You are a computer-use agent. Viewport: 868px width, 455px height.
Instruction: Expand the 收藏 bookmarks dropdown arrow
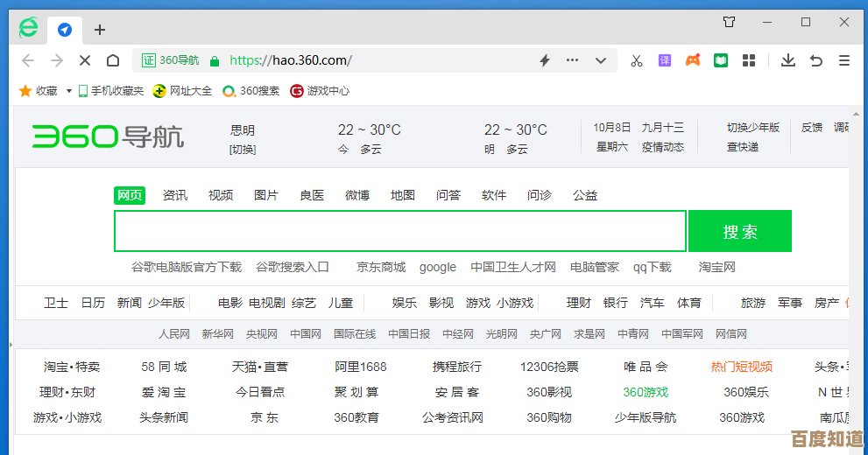pos(69,91)
